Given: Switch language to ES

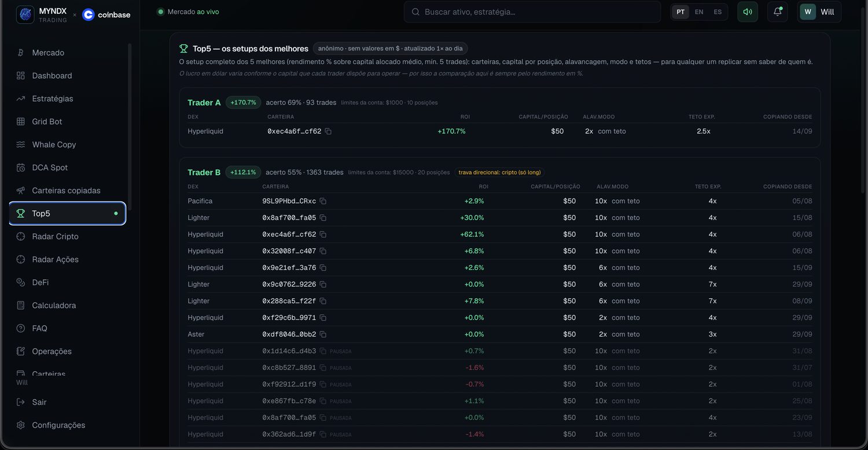Looking at the screenshot, I should tap(718, 12).
